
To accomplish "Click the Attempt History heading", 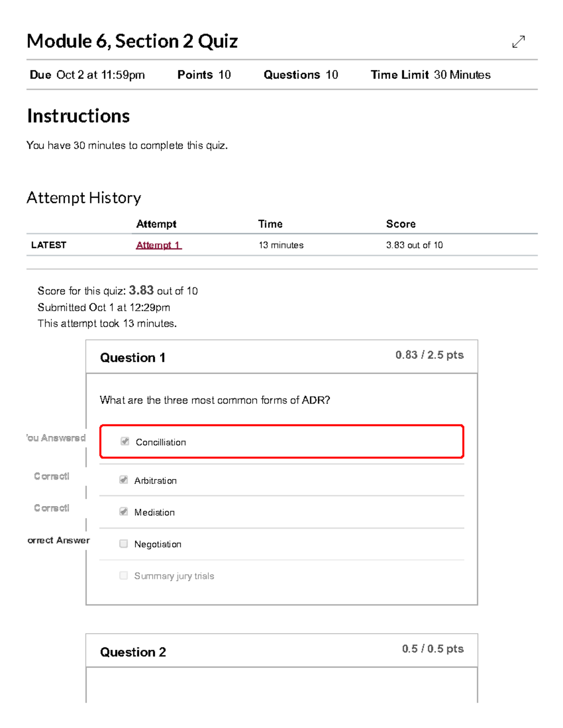I will (84, 198).
